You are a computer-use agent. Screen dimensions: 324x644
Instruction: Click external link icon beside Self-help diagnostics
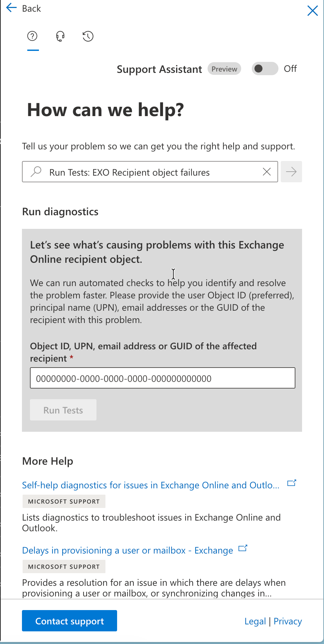pyautogui.click(x=292, y=483)
